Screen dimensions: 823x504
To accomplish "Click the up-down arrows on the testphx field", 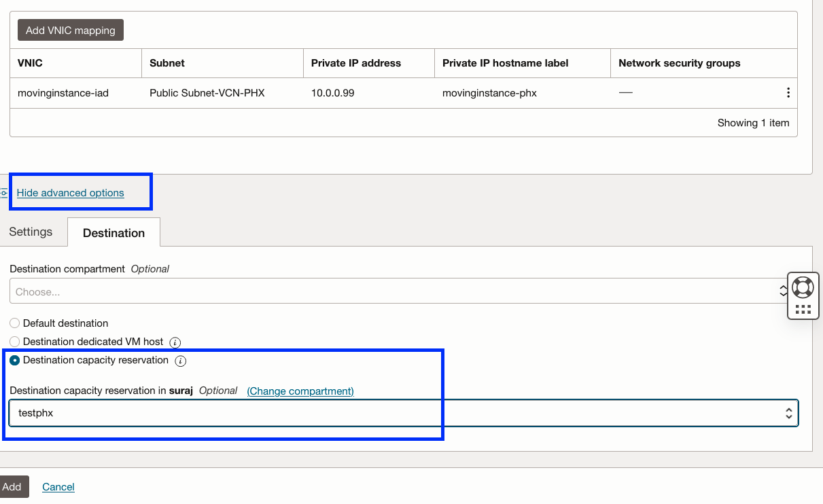I will pyautogui.click(x=788, y=413).
